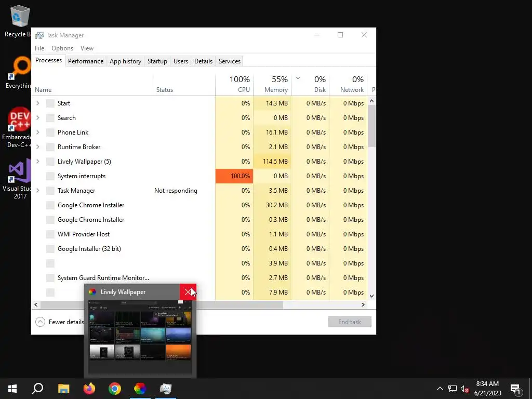This screenshot has width=532, height=399.
Task: Click the icon beside Lively Wallpaper (5)
Action: [x=50, y=162]
